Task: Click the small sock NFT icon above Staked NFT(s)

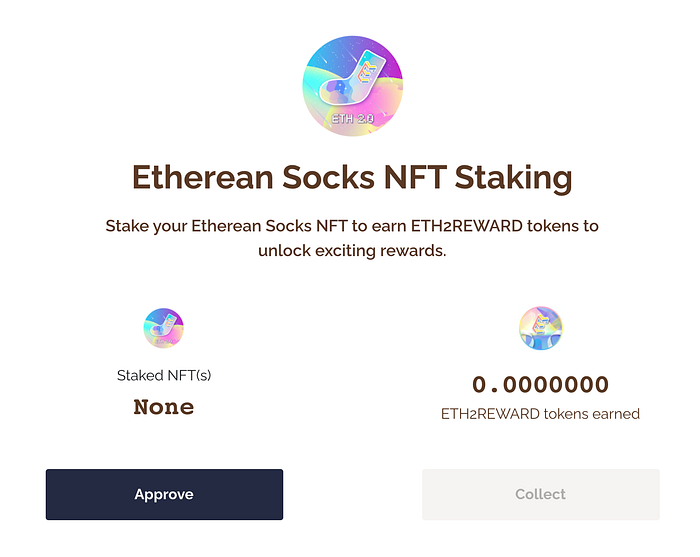Action: pos(163,328)
